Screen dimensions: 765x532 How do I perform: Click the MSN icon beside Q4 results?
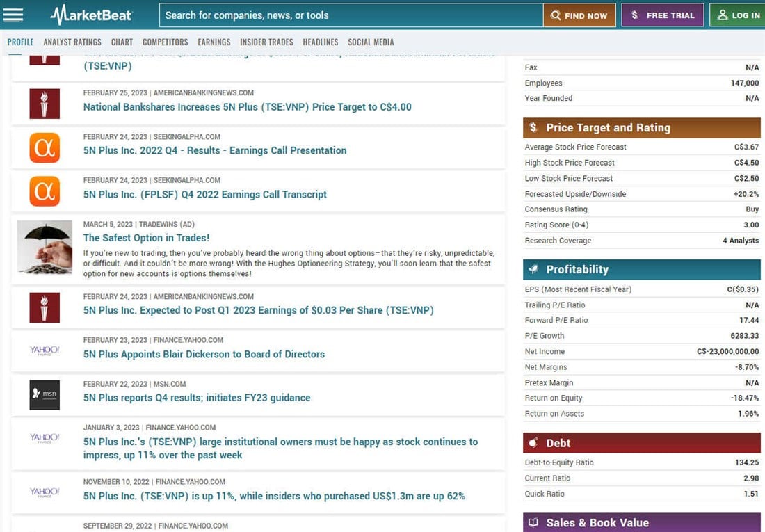[45, 394]
